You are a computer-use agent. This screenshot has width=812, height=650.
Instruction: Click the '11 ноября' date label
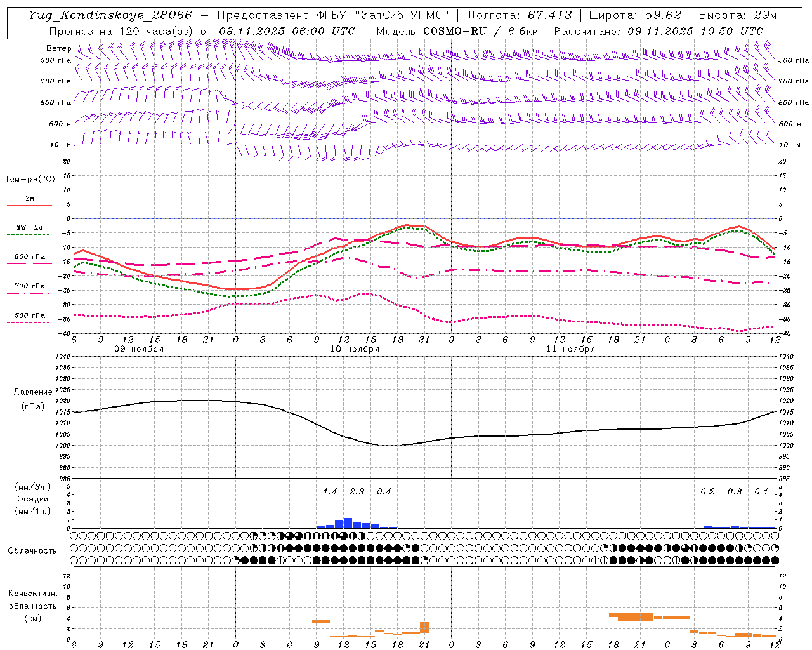(570, 349)
